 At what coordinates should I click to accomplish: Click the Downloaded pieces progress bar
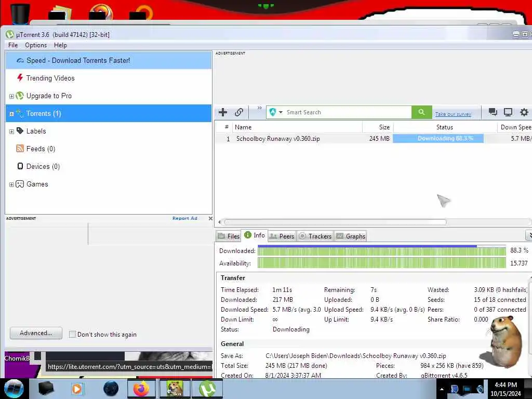pyautogui.click(x=382, y=250)
